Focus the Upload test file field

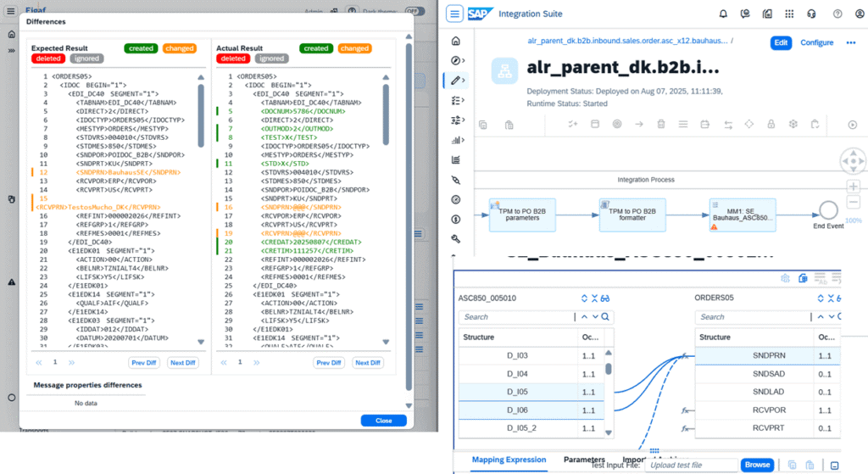692,466
